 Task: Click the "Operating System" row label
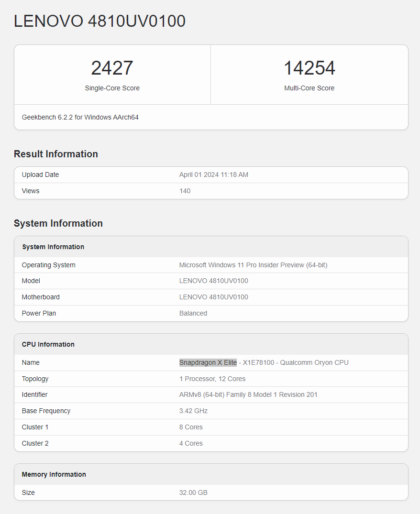pyautogui.click(x=48, y=265)
